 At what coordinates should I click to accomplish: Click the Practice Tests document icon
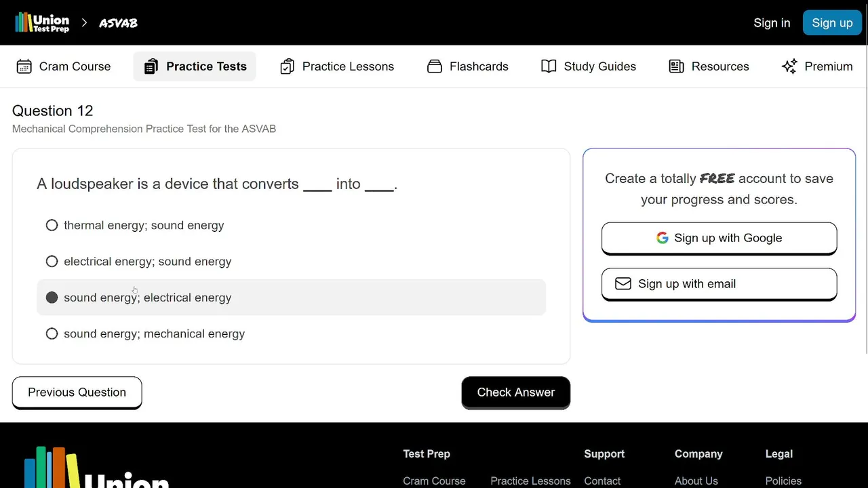(x=151, y=66)
